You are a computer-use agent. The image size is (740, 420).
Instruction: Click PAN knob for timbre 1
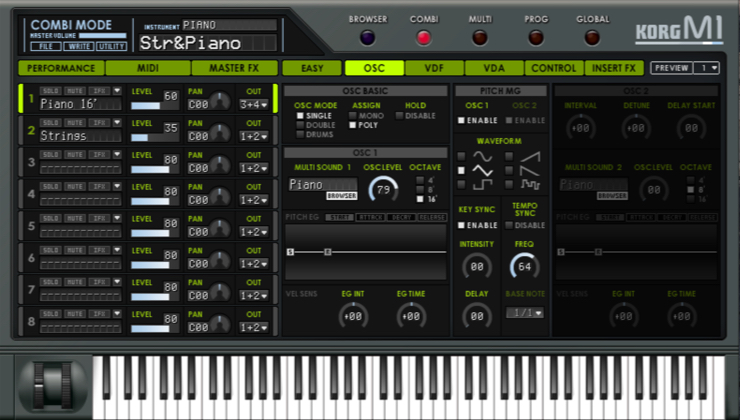(220, 102)
